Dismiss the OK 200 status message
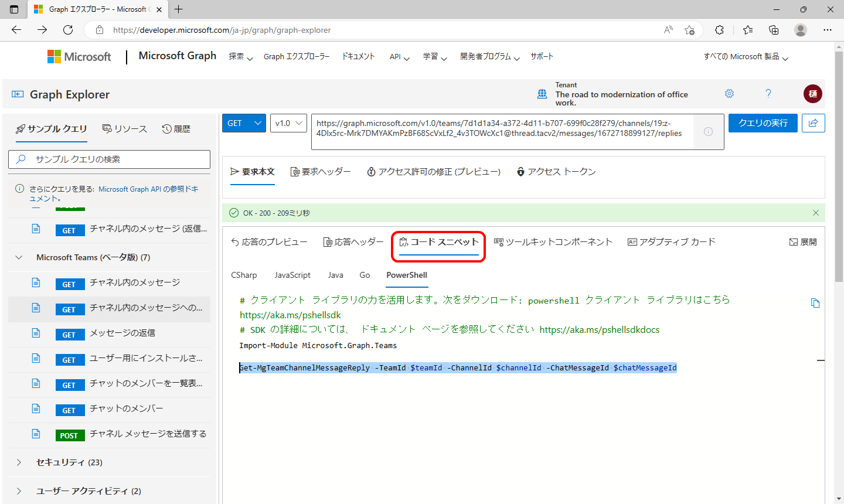The height and width of the screenshot is (504, 844). [x=816, y=213]
